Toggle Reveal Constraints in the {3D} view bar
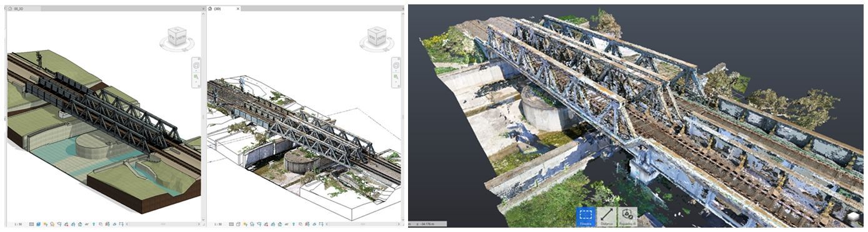 321,224
